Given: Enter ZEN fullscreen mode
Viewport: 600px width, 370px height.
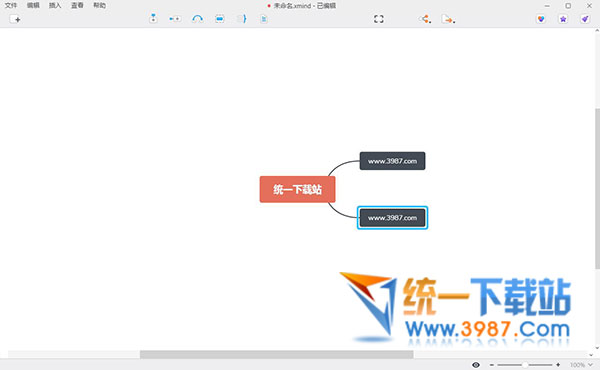Looking at the screenshot, I should point(379,19).
